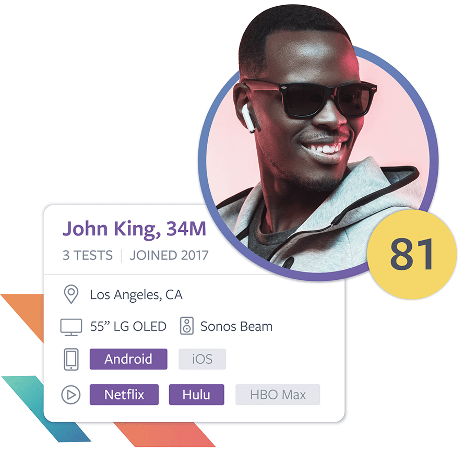Enable the HBO Max tag
The height and width of the screenshot is (452, 476).
click(278, 395)
